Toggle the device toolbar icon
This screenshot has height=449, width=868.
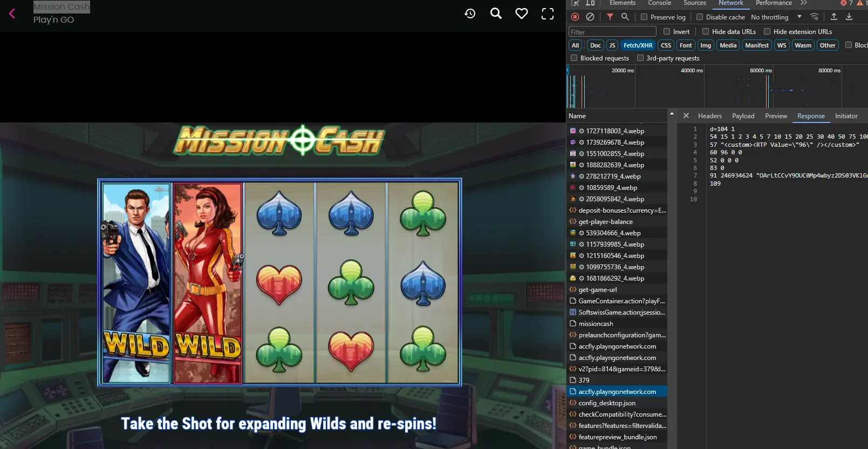(x=590, y=3)
